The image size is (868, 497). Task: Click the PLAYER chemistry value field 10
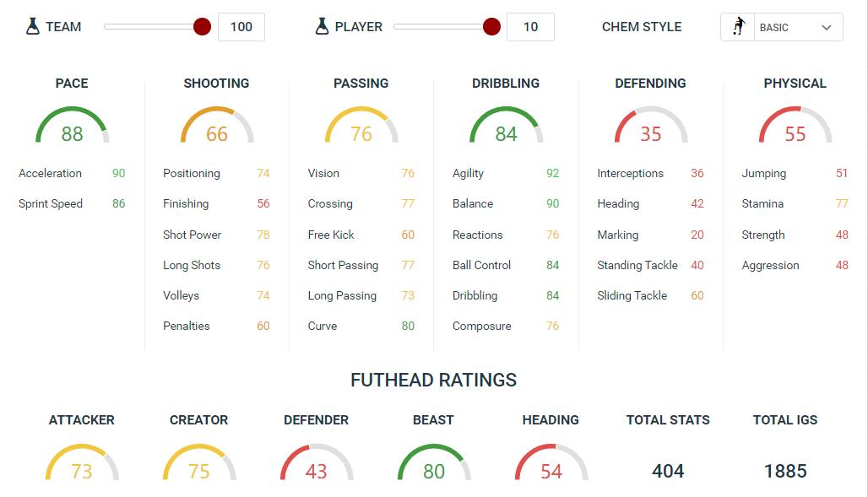pyautogui.click(x=531, y=27)
